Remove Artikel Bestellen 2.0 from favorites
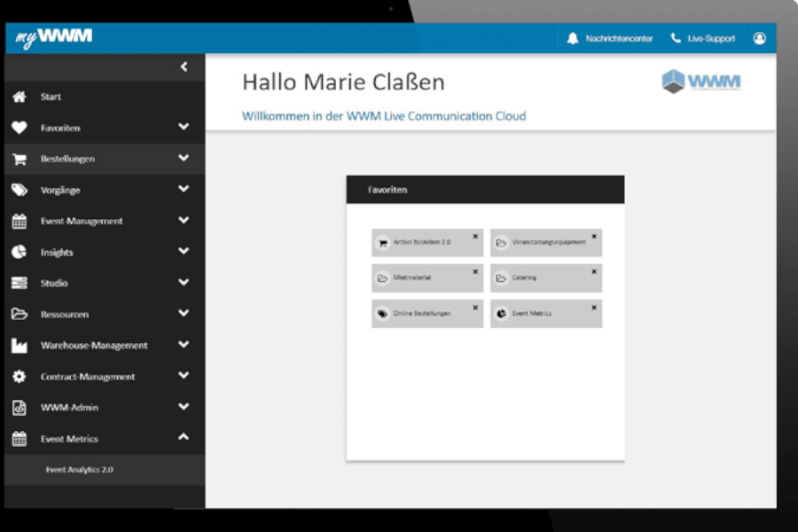798x532 pixels. point(475,236)
